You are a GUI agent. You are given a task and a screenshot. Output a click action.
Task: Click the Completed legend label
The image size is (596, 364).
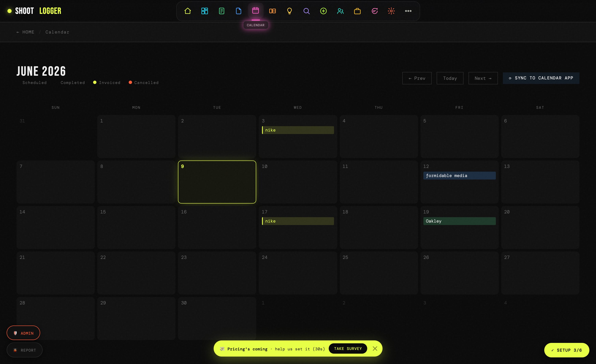[x=73, y=83]
